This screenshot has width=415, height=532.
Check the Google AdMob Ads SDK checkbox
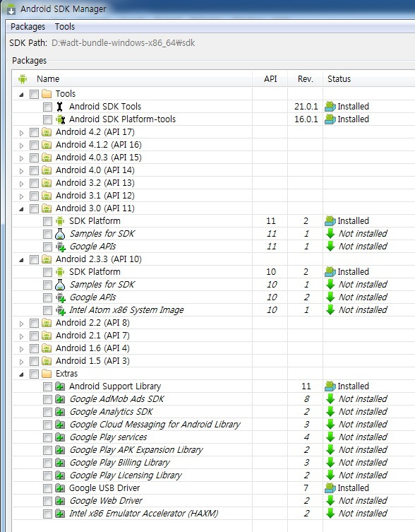pos(47,400)
